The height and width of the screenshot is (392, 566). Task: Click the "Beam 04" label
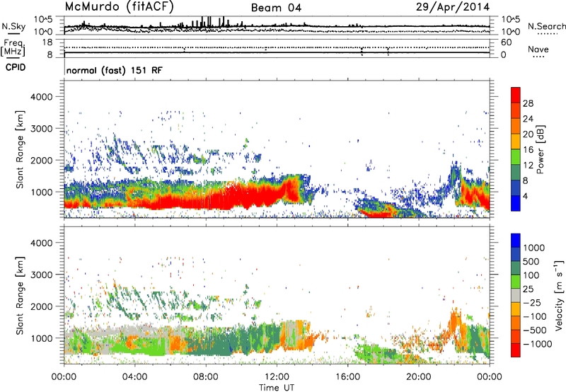tap(276, 8)
